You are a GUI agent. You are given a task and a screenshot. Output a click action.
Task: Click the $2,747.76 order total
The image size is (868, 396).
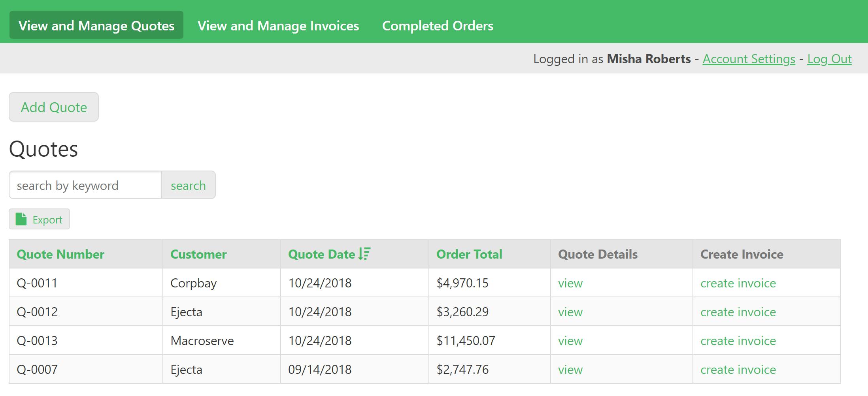462,370
